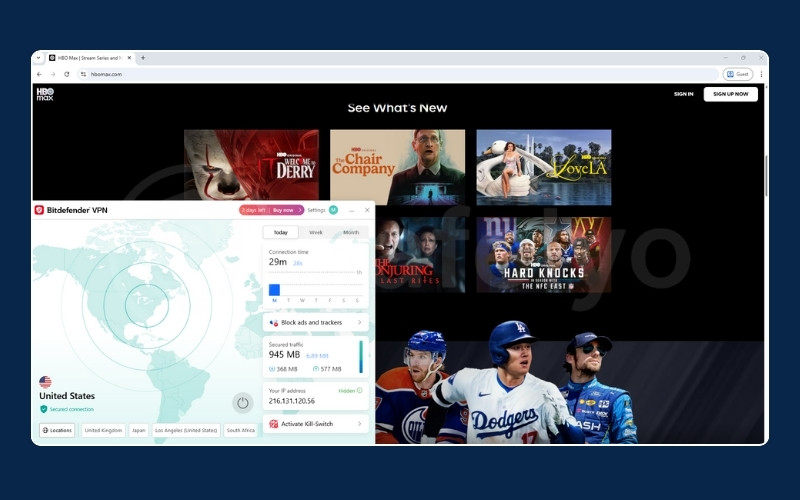Connect to United Kingdom quick location
This screenshot has width=800, height=500.
click(x=104, y=430)
